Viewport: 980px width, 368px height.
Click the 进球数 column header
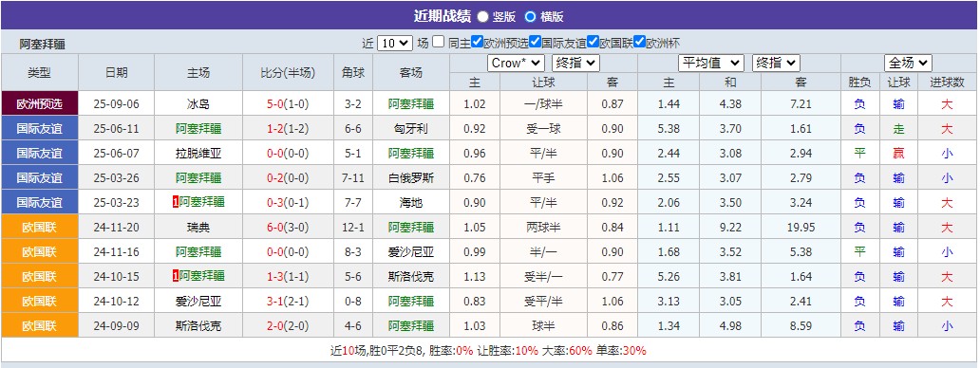947,82
